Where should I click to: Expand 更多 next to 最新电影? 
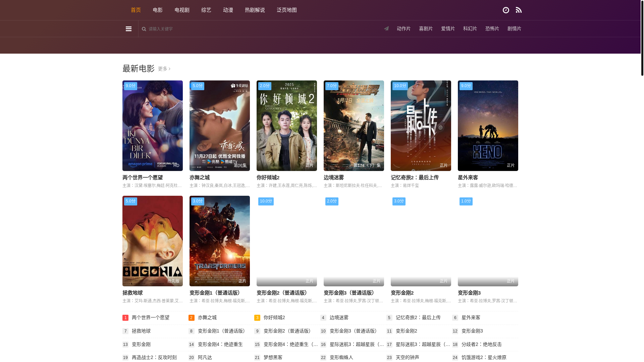click(164, 69)
